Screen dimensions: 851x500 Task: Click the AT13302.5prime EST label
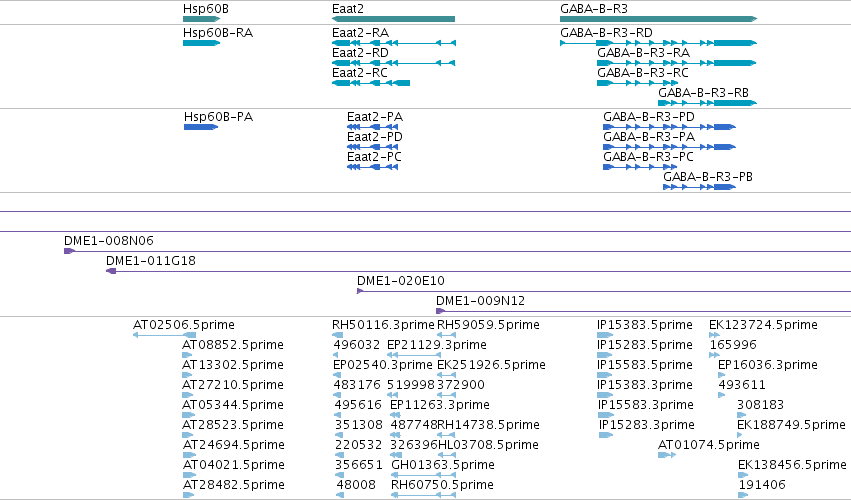pyautogui.click(x=233, y=365)
